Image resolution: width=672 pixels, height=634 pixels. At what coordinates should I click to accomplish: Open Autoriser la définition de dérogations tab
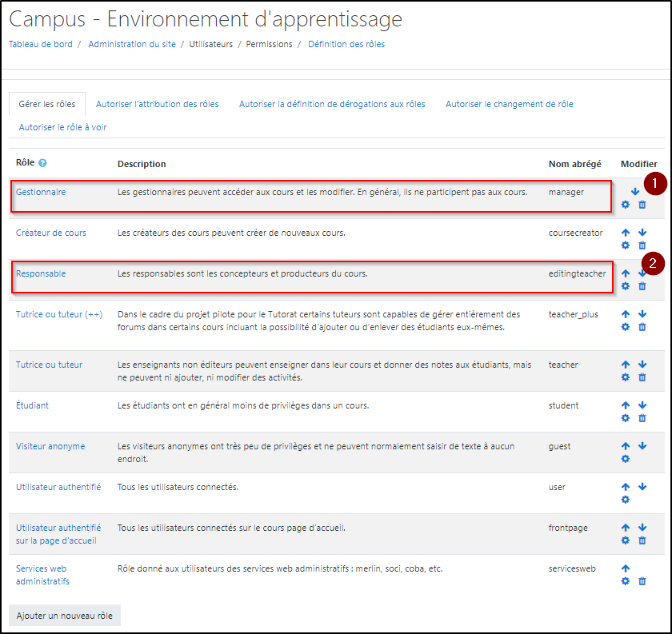[332, 104]
